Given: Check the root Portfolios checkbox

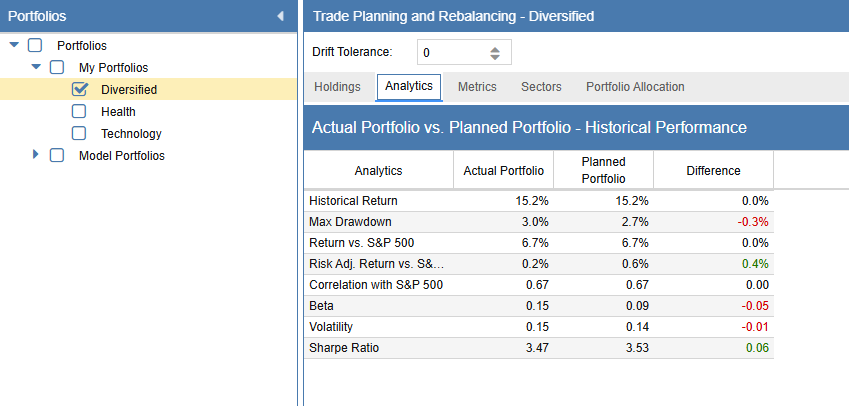Looking at the screenshot, I should coord(36,45).
